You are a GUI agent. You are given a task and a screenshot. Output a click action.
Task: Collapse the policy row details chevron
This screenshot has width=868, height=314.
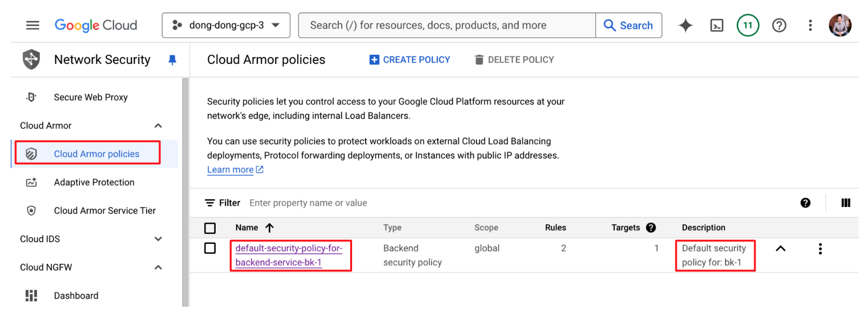pos(781,249)
